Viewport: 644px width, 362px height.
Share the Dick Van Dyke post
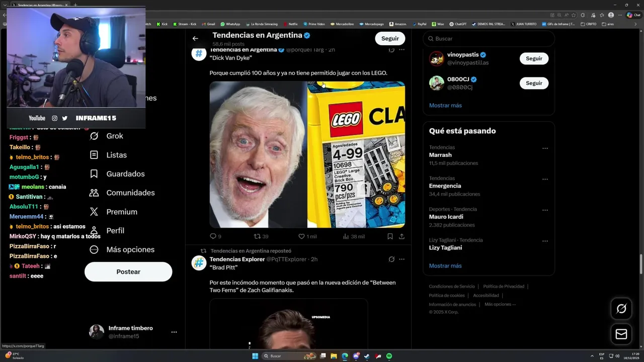[401, 236]
